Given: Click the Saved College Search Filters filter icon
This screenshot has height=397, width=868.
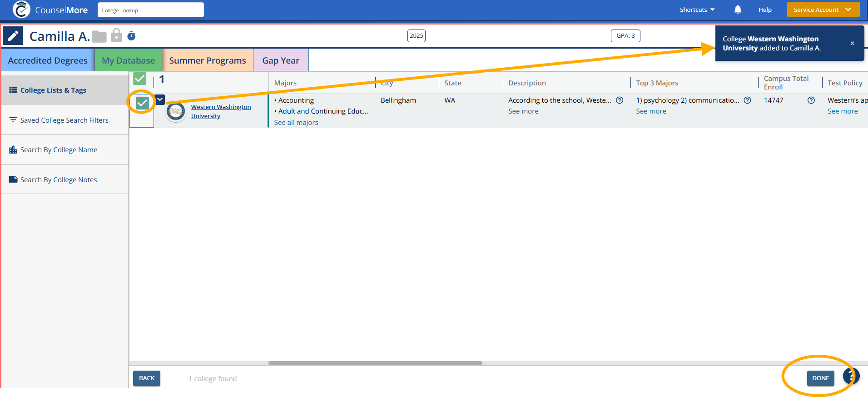Looking at the screenshot, I should coord(13,120).
